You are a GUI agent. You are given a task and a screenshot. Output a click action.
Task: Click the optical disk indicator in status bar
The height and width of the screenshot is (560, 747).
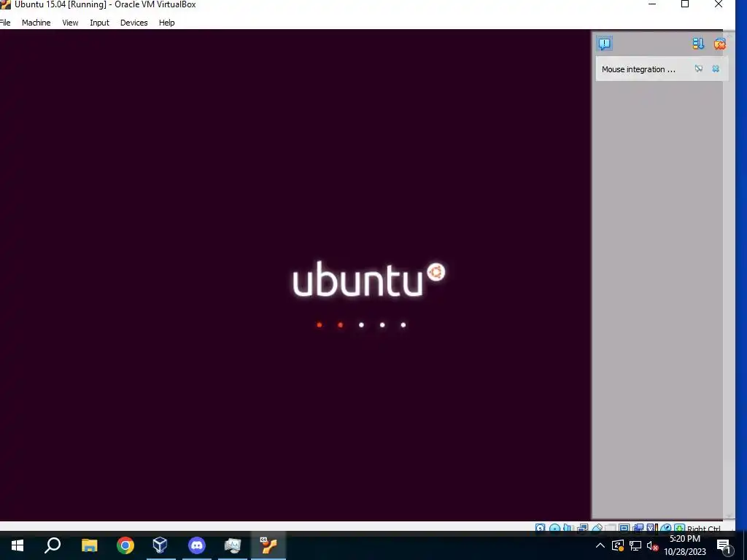pyautogui.click(x=554, y=528)
